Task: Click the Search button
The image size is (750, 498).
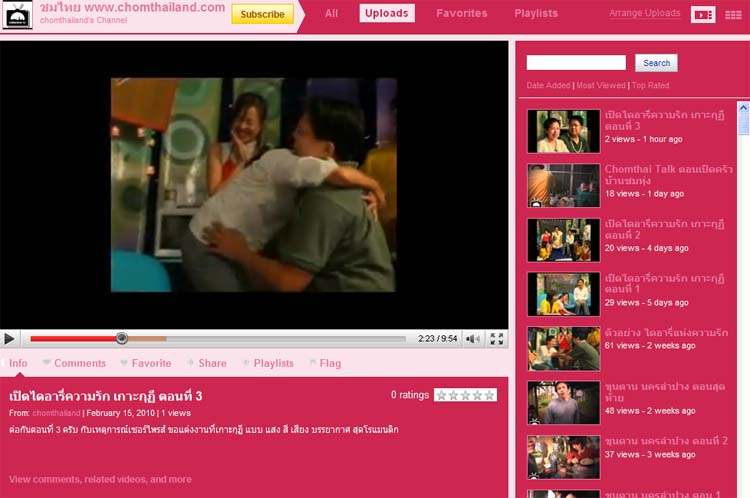Action: tap(656, 63)
